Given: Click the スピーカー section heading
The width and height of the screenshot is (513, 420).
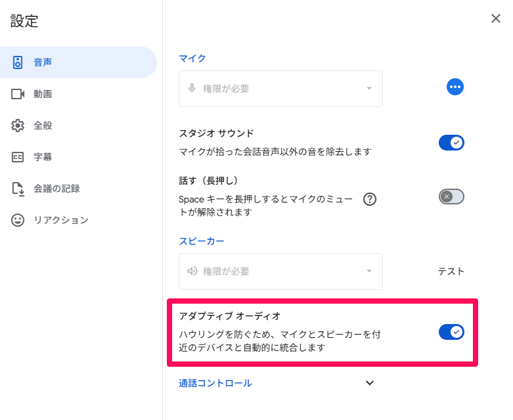Looking at the screenshot, I should [x=202, y=241].
